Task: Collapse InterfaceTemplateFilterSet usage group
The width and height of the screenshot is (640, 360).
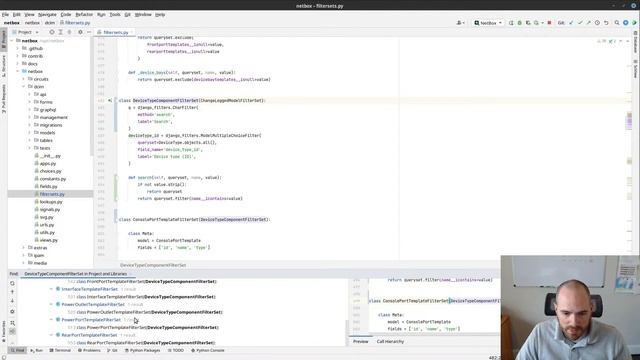Action: (x=51, y=289)
